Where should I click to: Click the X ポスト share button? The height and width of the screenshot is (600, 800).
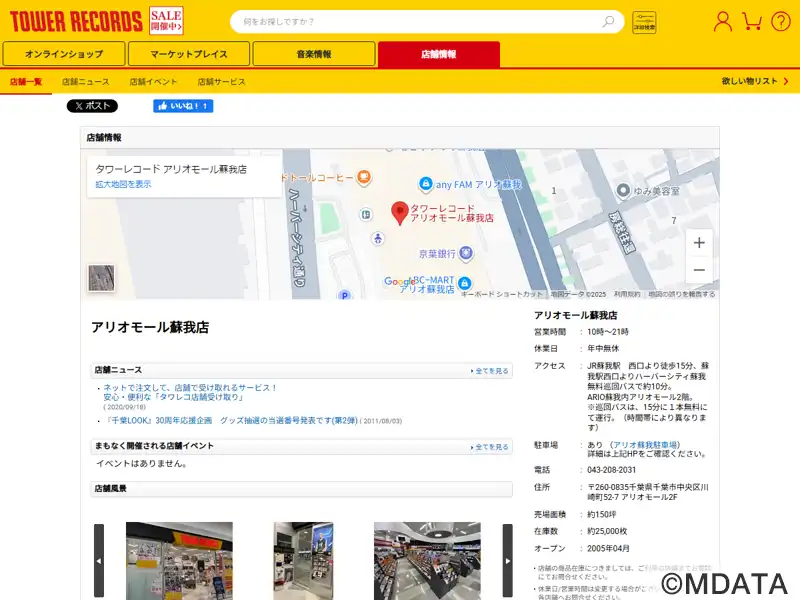click(x=92, y=106)
